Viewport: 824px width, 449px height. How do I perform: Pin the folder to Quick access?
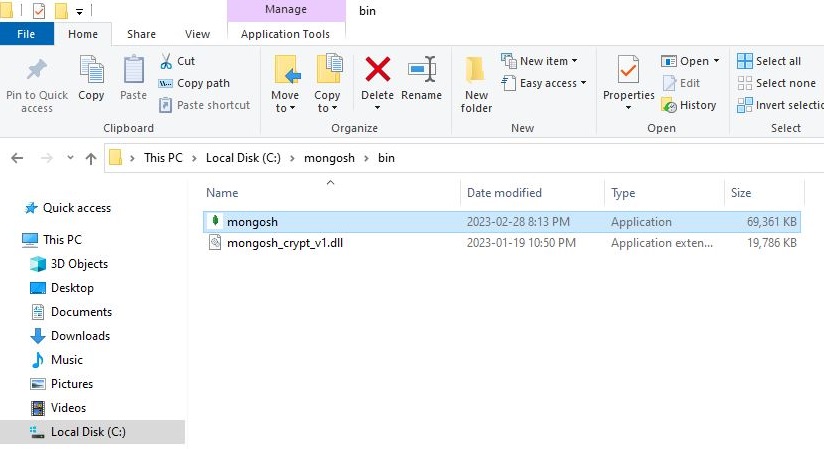coord(37,85)
